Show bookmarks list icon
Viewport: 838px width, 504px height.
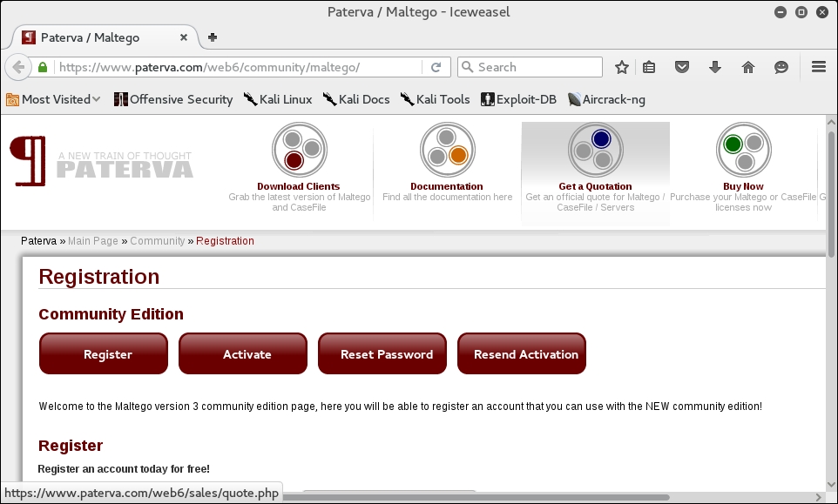click(x=649, y=67)
